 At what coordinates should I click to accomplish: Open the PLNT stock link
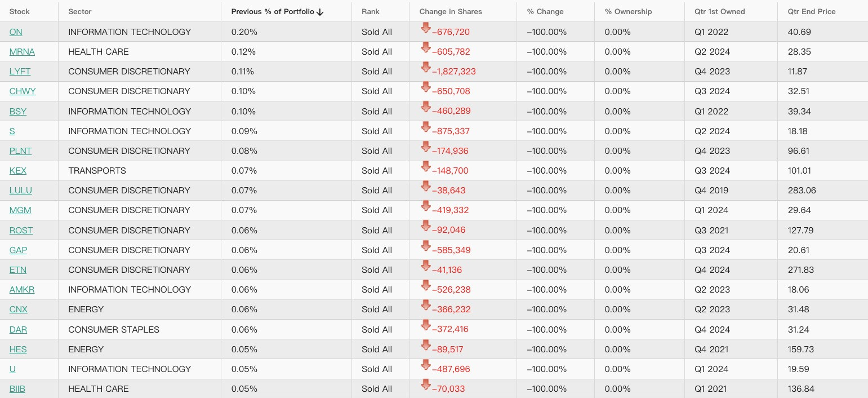pos(20,151)
